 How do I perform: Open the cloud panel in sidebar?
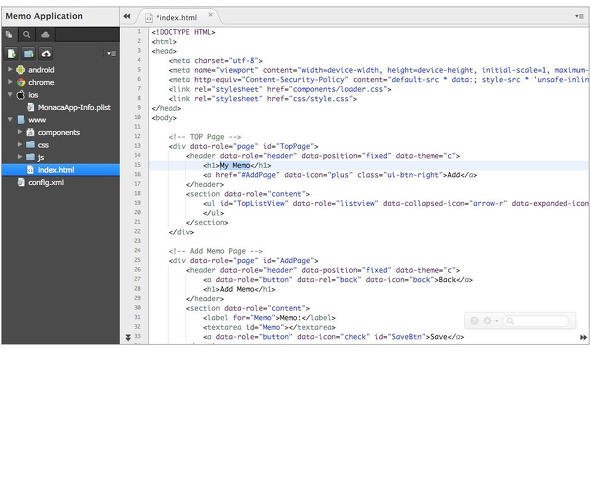coord(46,35)
